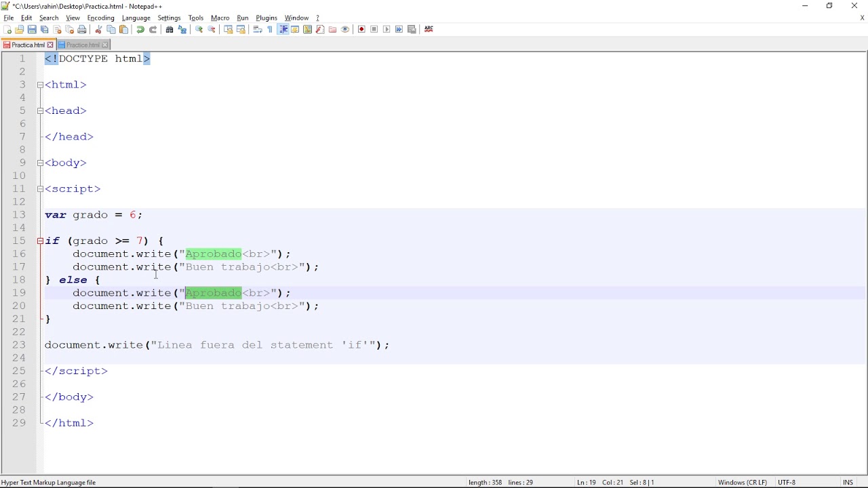868x488 pixels.
Task: Click the Paste toolbar icon
Action: point(123,29)
